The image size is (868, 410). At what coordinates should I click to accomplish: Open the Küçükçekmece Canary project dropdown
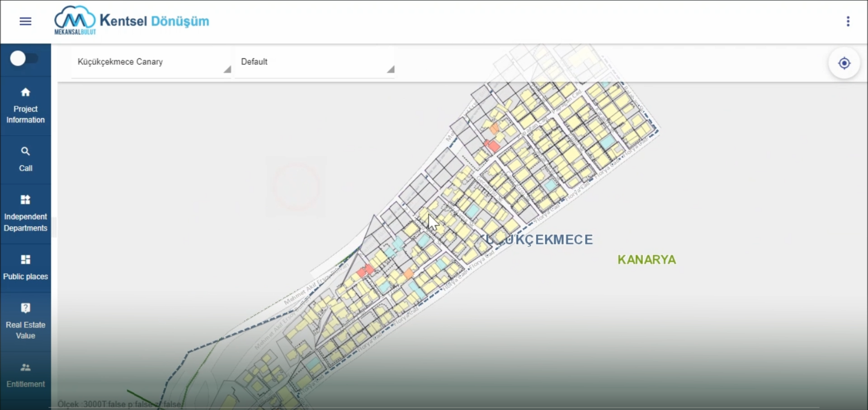click(x=151, y=62)
